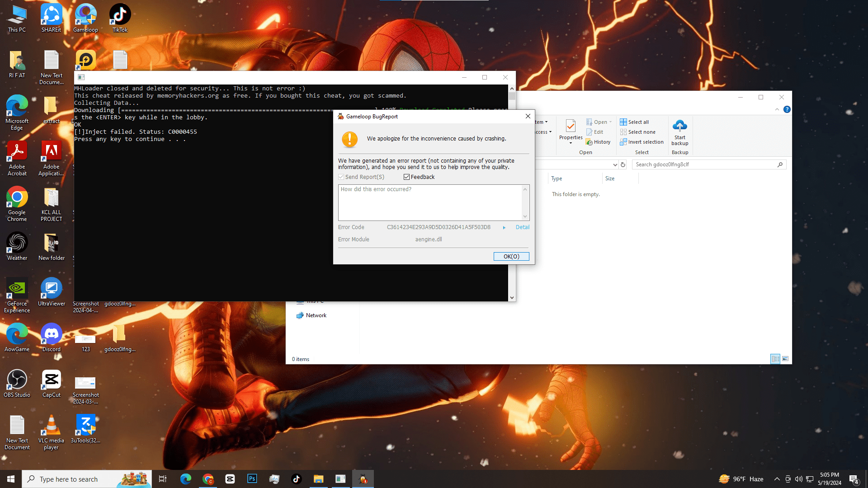Collapse the Explorer ribbon chevron
Viewport: 868px width, 488px height.
point(777,109)
